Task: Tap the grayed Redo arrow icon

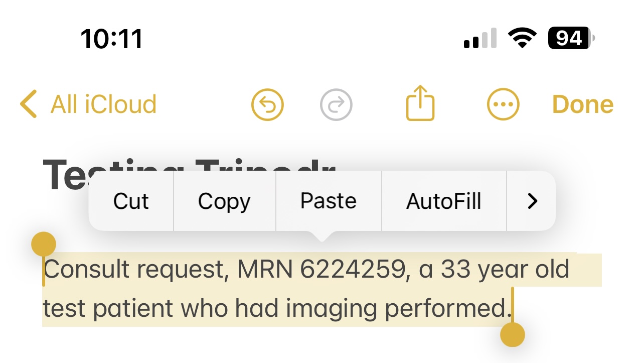Action: pos(336,104)
